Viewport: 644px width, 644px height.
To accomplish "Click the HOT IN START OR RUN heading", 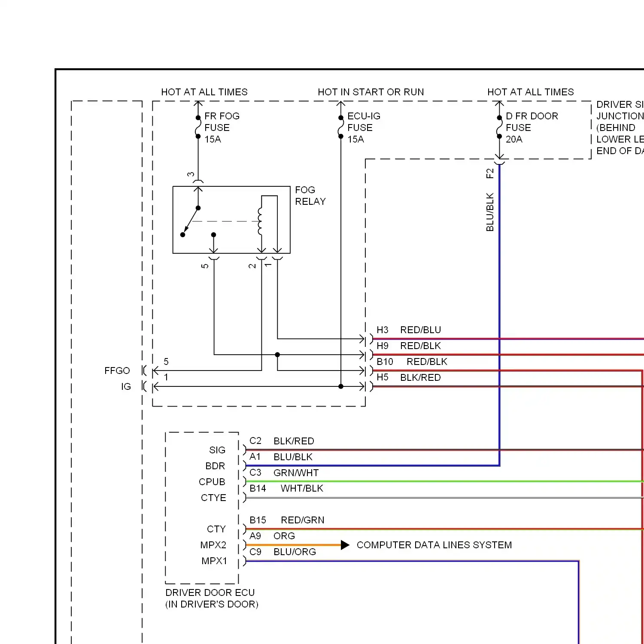I will [x=371, y=92].
